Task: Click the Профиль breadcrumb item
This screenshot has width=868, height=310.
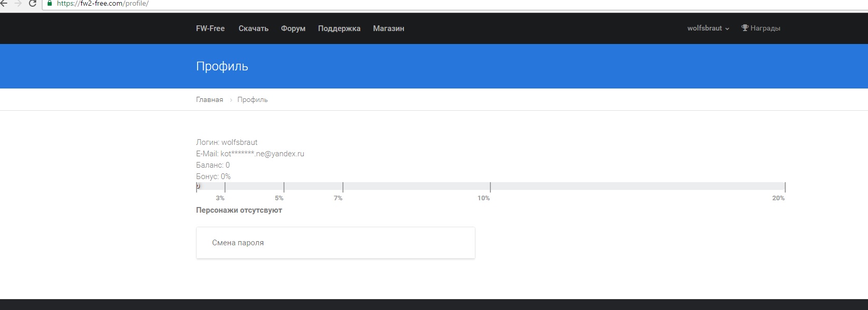Action: coord(252,100)
